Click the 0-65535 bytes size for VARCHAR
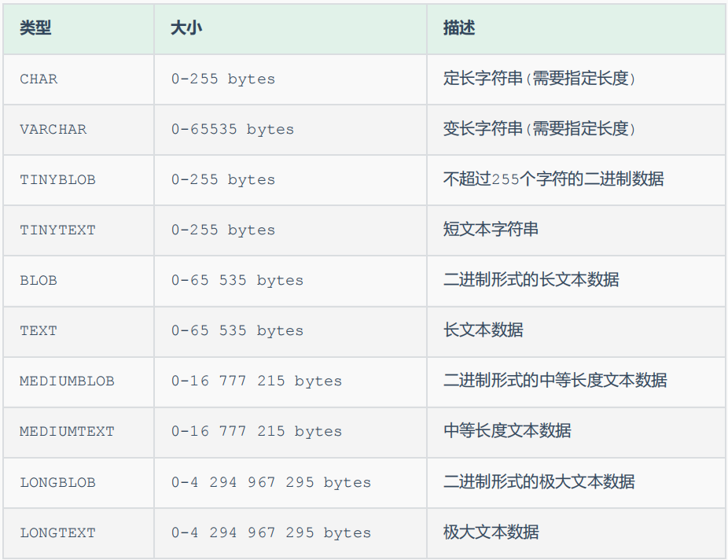 click(x=233, y=130)
